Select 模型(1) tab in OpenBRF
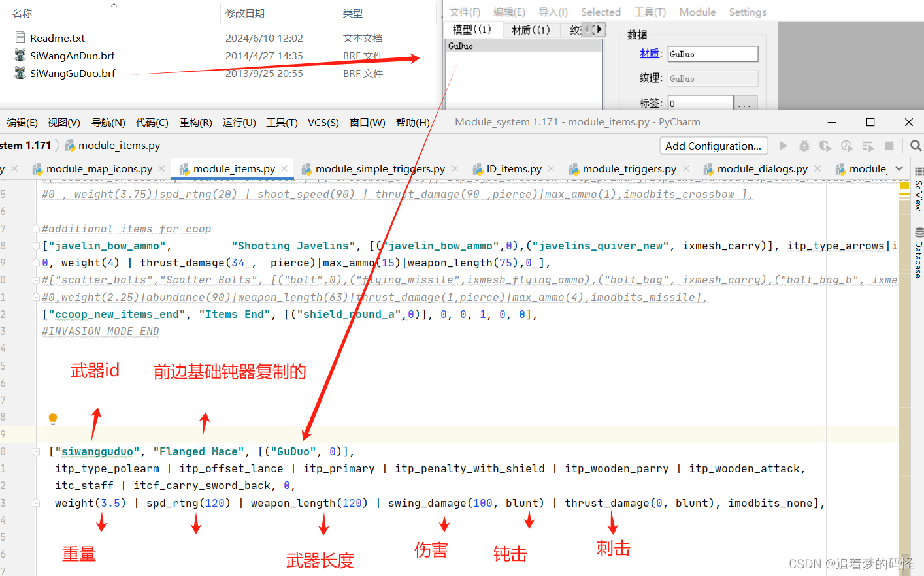Image resolution: width=924 pixels, height=576 pixels. point(472,29)
